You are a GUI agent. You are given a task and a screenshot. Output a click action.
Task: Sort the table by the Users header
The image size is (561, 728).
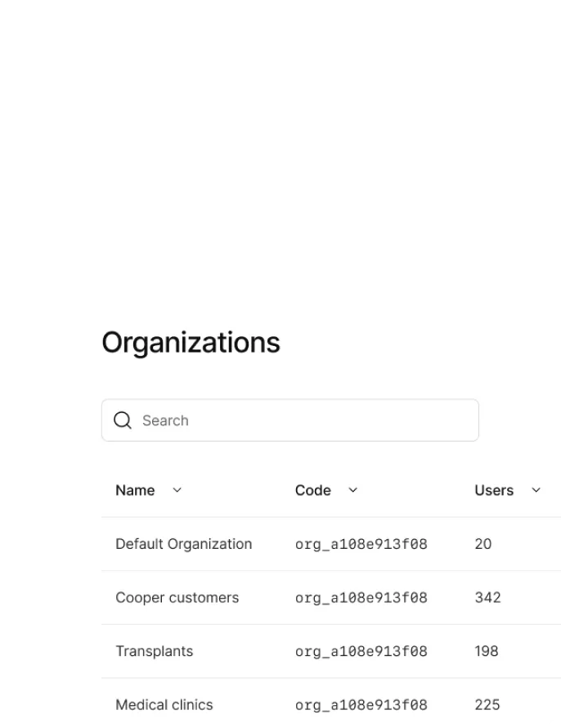coord(494,491)
